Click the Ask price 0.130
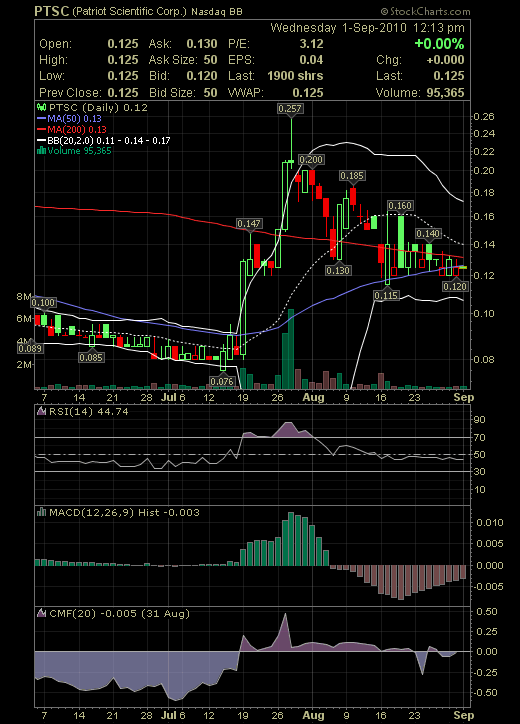 coord(202,44)
